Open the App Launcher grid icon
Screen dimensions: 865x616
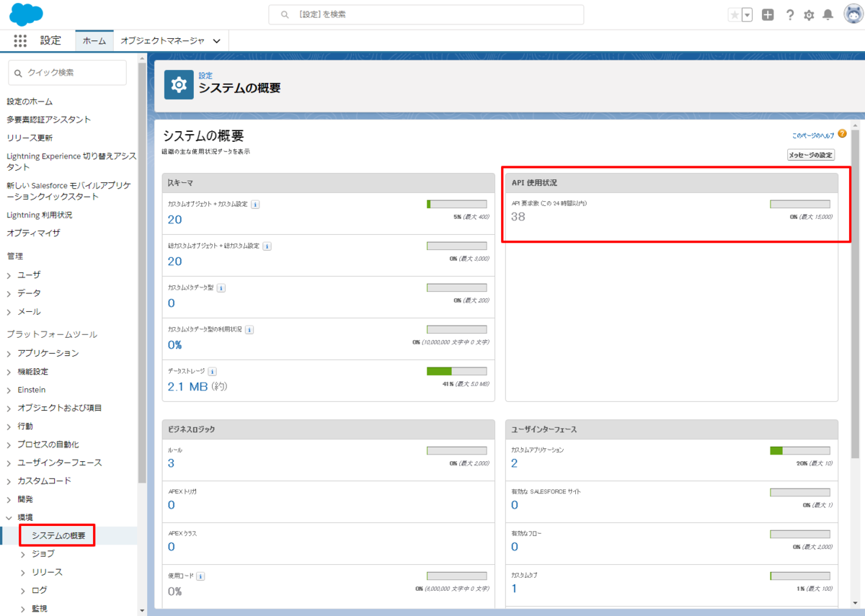(19, 41)
